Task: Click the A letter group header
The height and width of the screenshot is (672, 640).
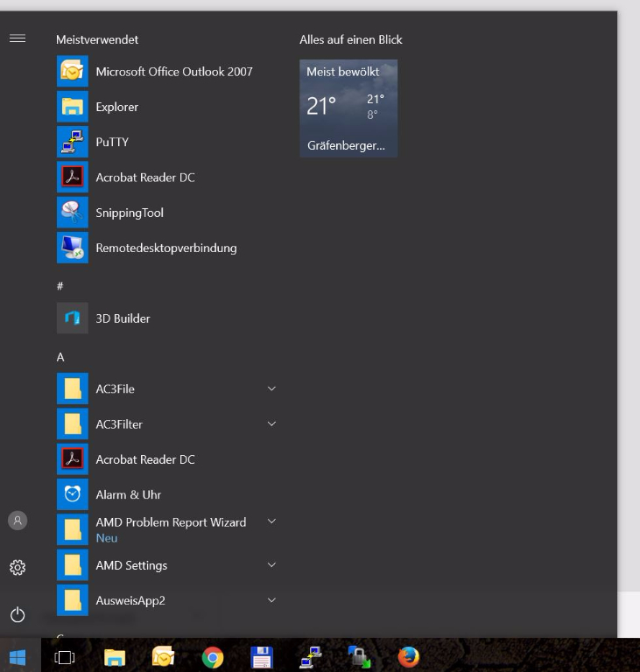Action: [x=60, y=357]
